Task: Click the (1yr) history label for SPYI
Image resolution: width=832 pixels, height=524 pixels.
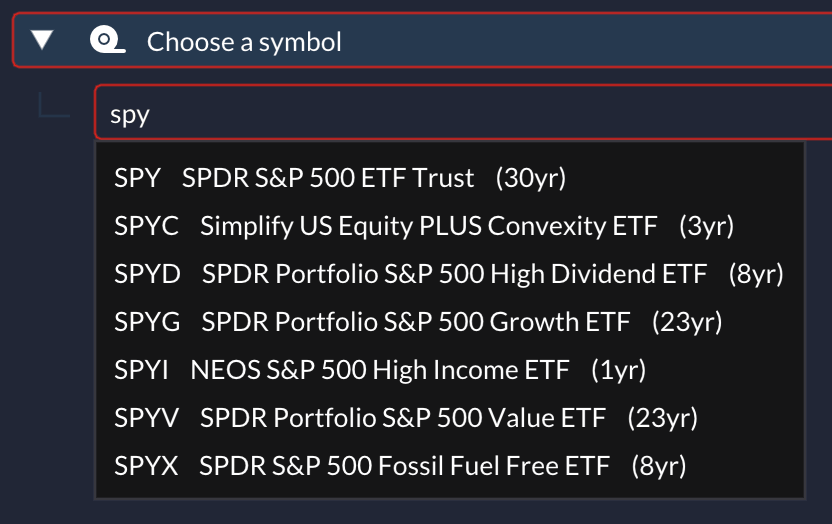Action: tap(619, 370)
